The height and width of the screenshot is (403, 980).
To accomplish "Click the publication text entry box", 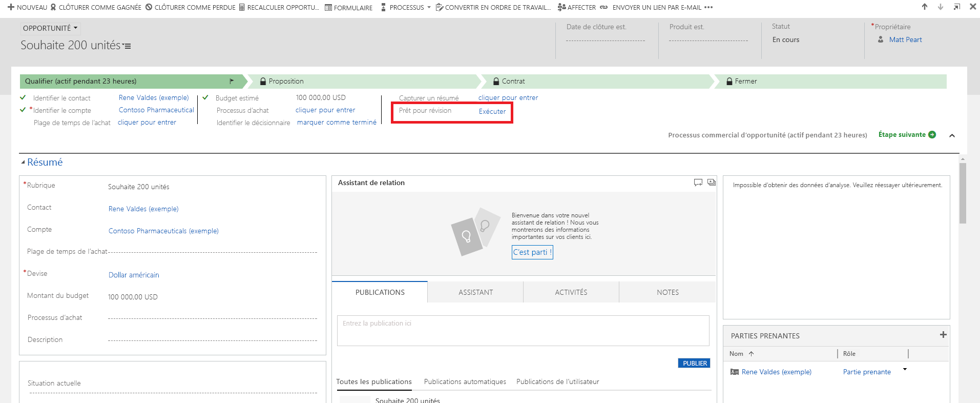I will coord(523,331).
